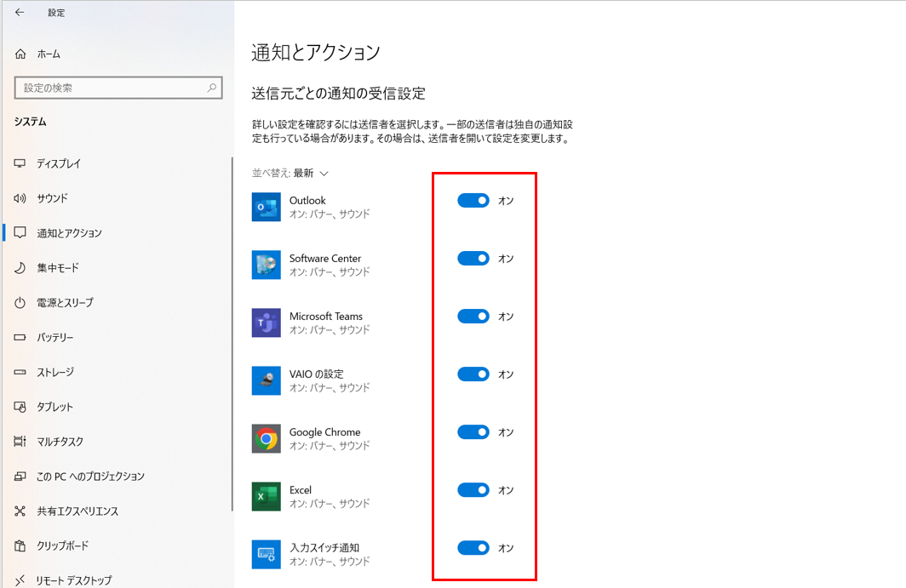The height and width of the screenshot is (588, 906).
Task: Click the Notifications & actions speech-bubble icon
Action: pyautogui.click(x=20, y=233)
